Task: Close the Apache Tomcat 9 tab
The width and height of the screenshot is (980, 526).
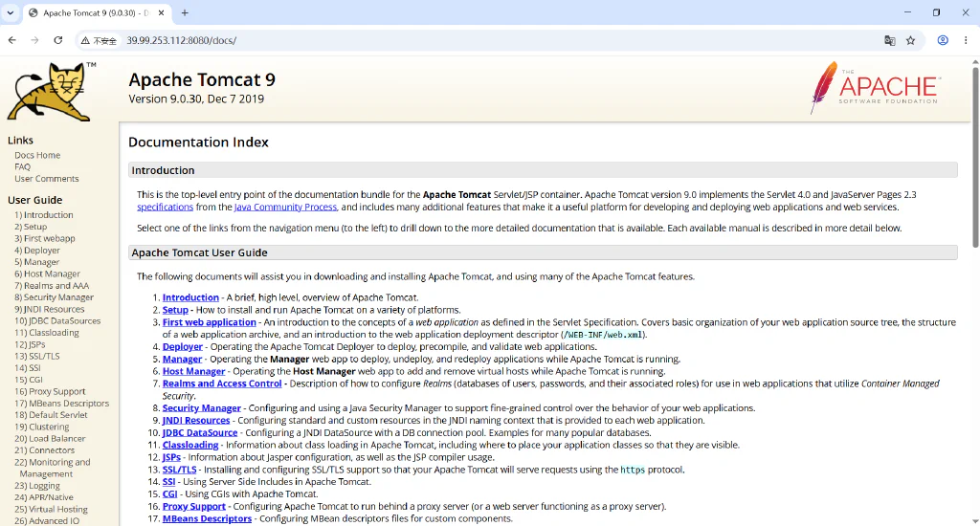Action: 161,12
